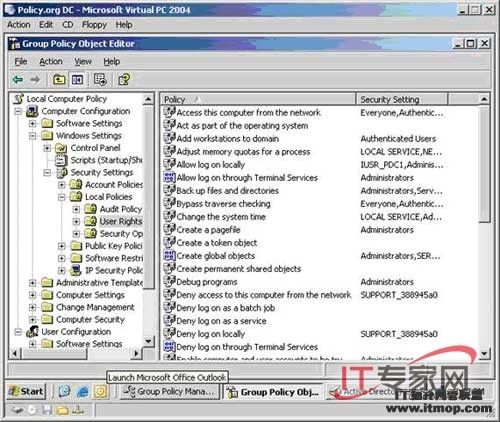
Task: Click the Debug programs policy icon
Action: click(x=169, y=282)
